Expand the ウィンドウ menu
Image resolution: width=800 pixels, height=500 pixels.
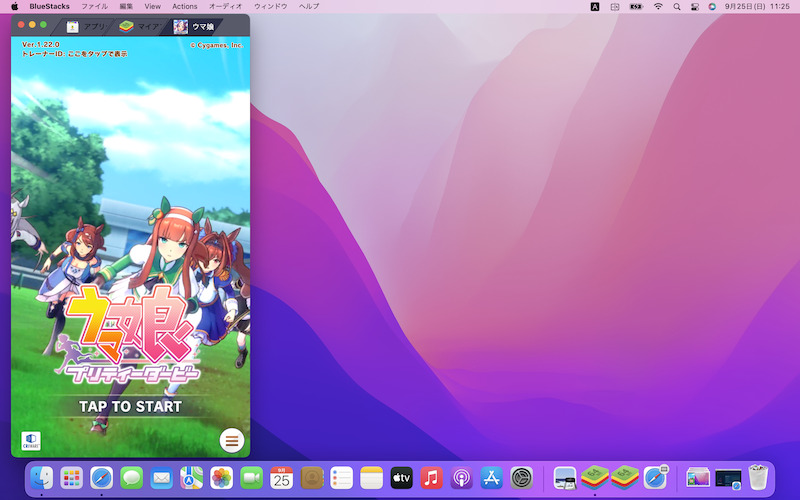270,6
